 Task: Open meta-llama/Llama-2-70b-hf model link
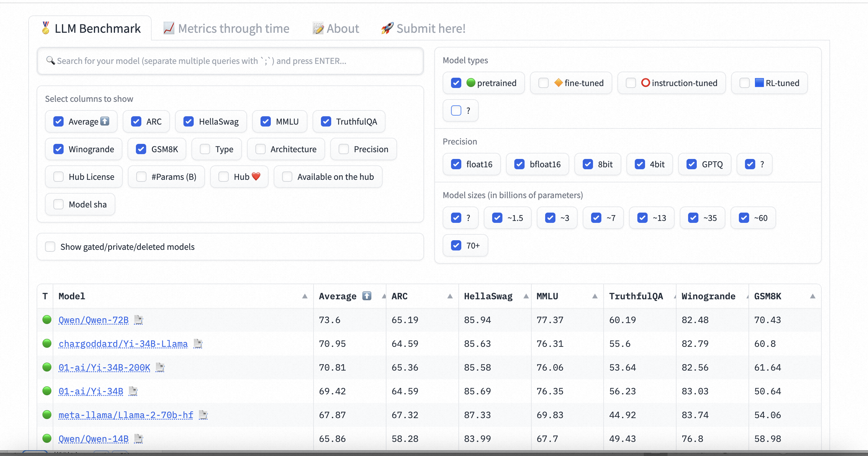coord(126,415)
